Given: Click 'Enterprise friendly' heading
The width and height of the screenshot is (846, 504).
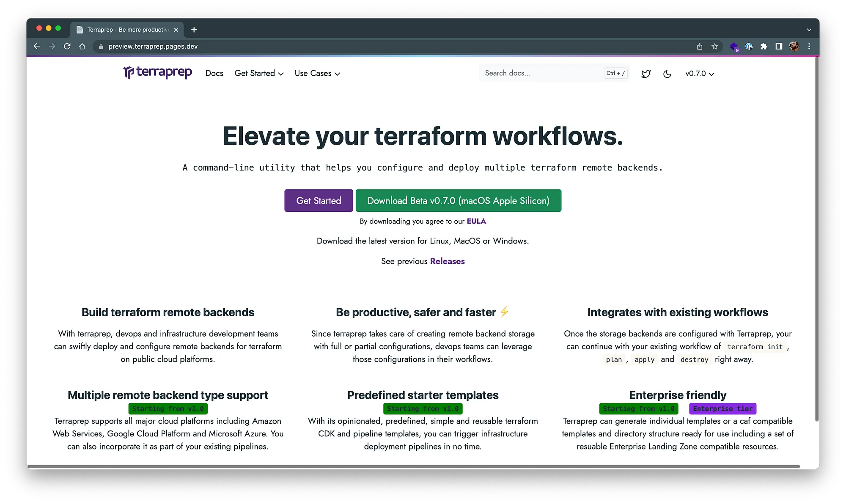Looking at the screenshot, I should (678, 395).
